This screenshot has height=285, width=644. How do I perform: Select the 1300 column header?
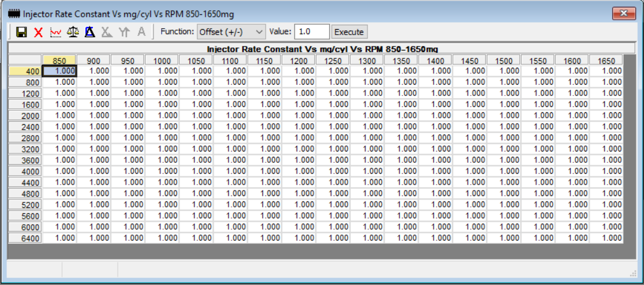[367, 60]
